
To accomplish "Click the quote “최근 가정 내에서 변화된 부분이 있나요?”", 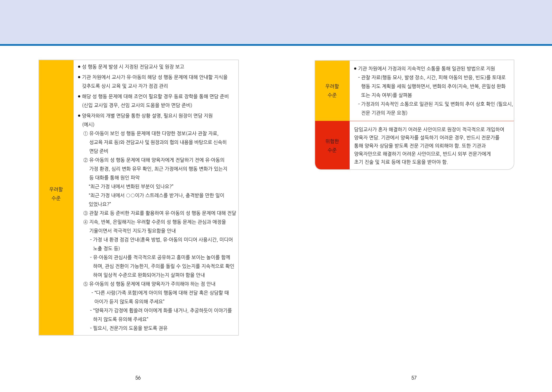I will coord(131,187).
